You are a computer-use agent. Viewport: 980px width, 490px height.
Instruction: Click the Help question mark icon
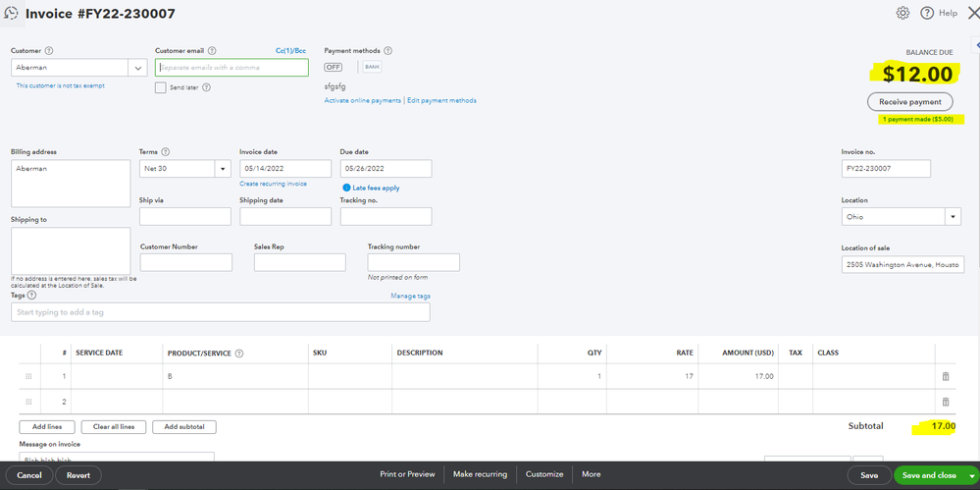[x=927, y=13]
